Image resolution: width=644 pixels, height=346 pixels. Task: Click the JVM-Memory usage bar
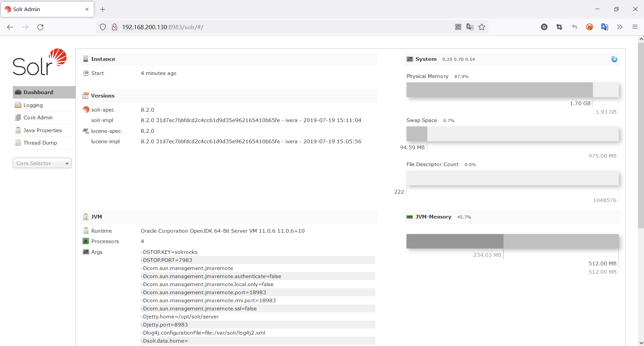tap(512, 241)
